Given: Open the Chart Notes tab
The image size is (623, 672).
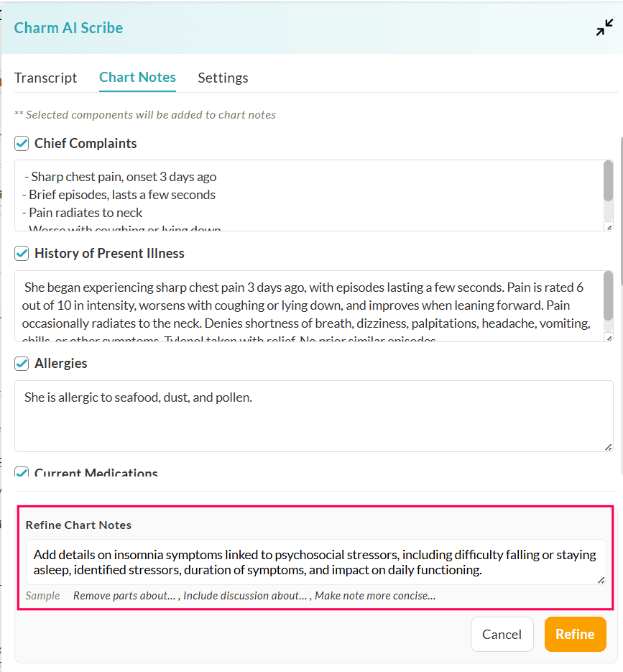Looking at the screenshot, I should click(x=137, y=77).
